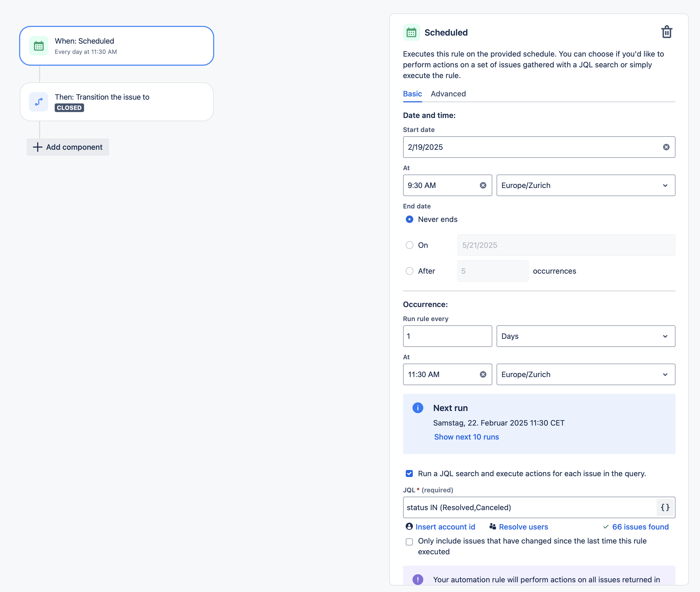Open the start time Europe/Zurich timezone dropdown
This screenshot has height=592, width=700.
tap(585, 185)
